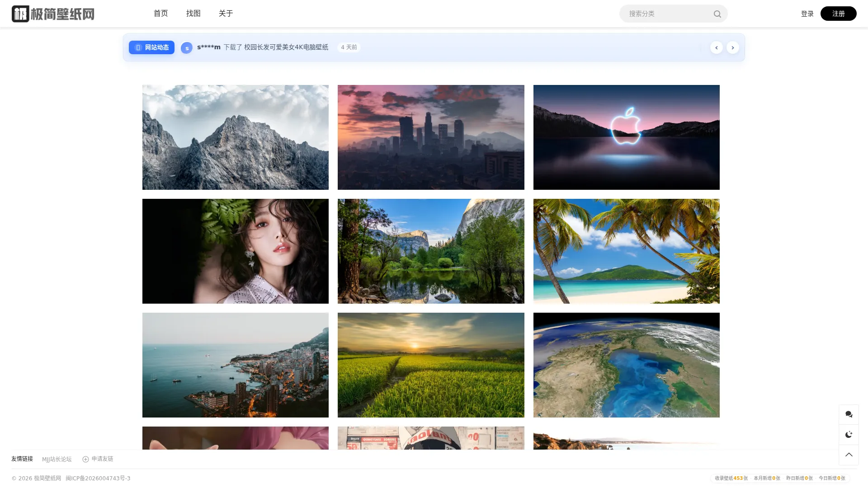
Task: Click the MJJ站长论坛 friend link
Action: pyautogui.click(x=57, y=459)
